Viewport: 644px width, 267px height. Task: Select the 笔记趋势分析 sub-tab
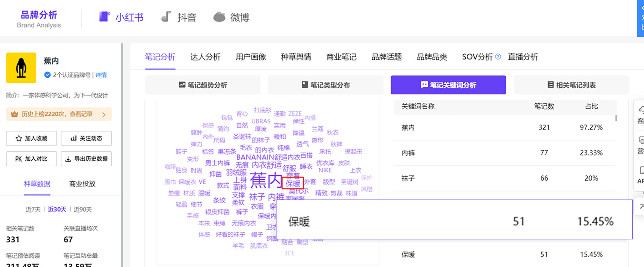203,85
